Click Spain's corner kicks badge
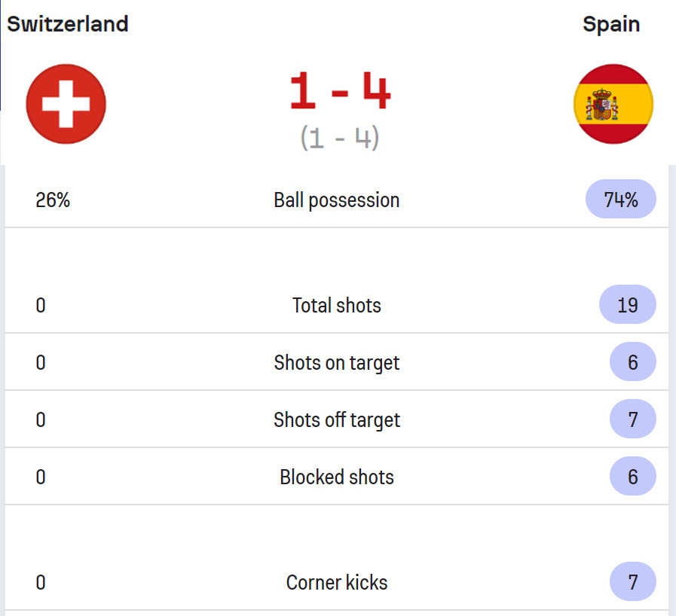 point(632,582)
